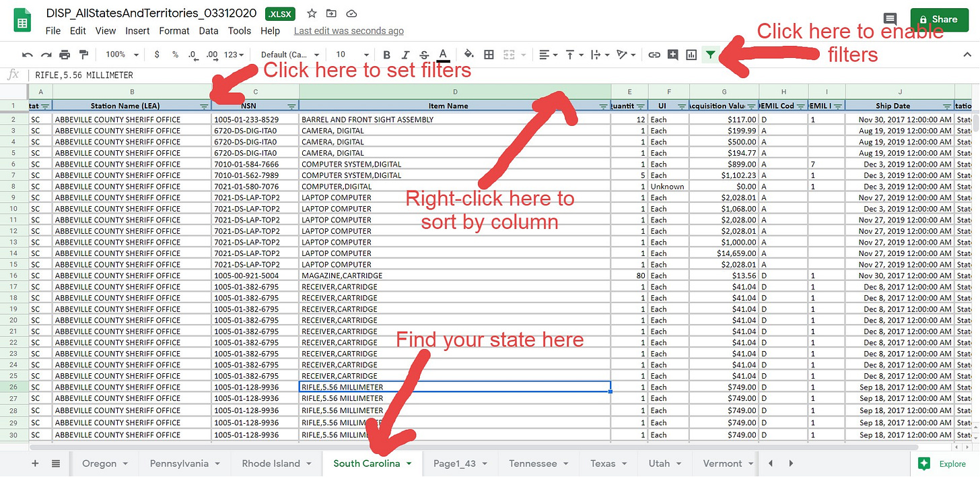Open the Format menu
Image resolution: width=980 pixels, height=477 pixels.
174,31
